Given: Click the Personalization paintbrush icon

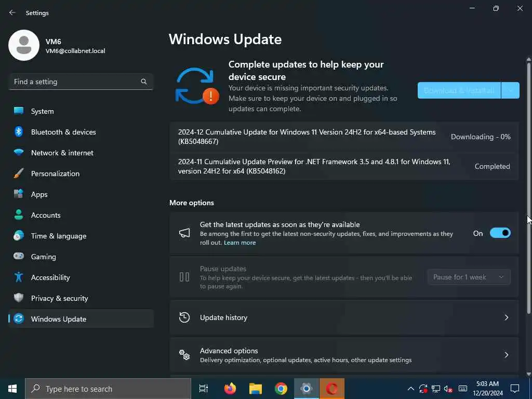Looking at the screenshot, I should 19,174.
